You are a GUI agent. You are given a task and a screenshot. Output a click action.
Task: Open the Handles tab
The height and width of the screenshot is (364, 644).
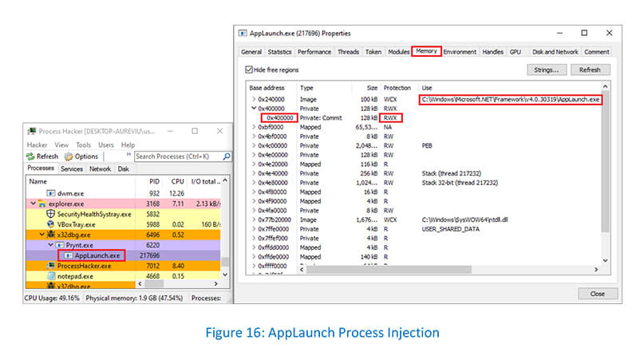[x=492, y=52]
